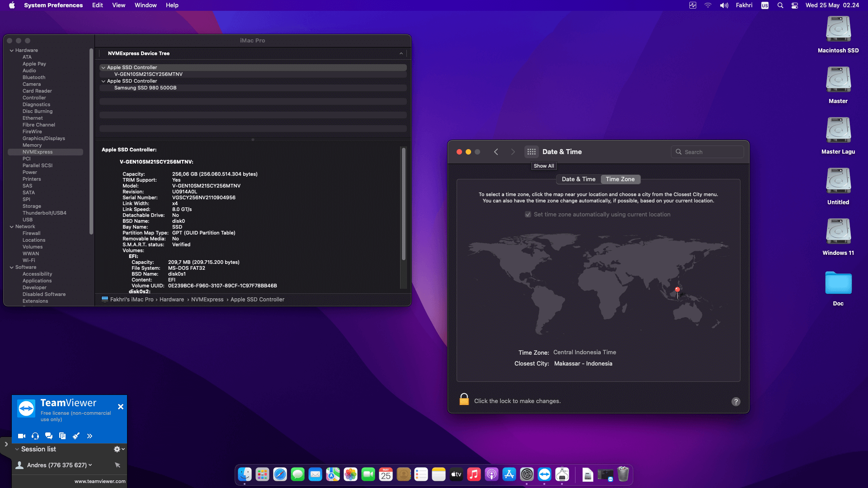Open the View menu

pos(118,5)
